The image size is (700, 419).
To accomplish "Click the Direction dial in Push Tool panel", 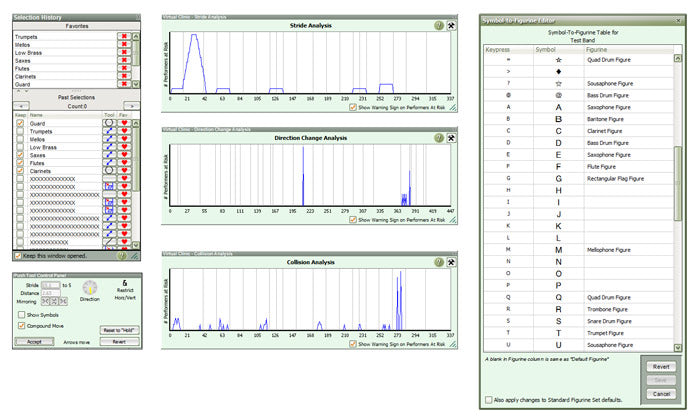I will point(90,287).
